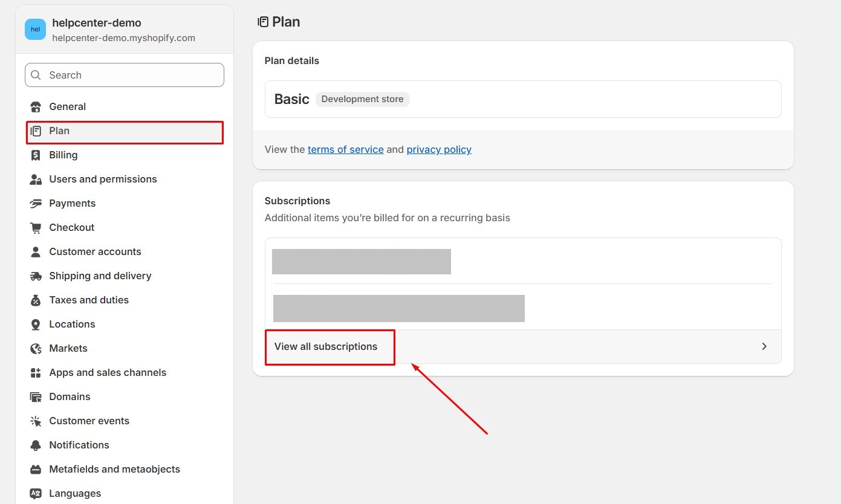
Task: Click the Users and permissions icon
Action: click(x=36, y=179)
